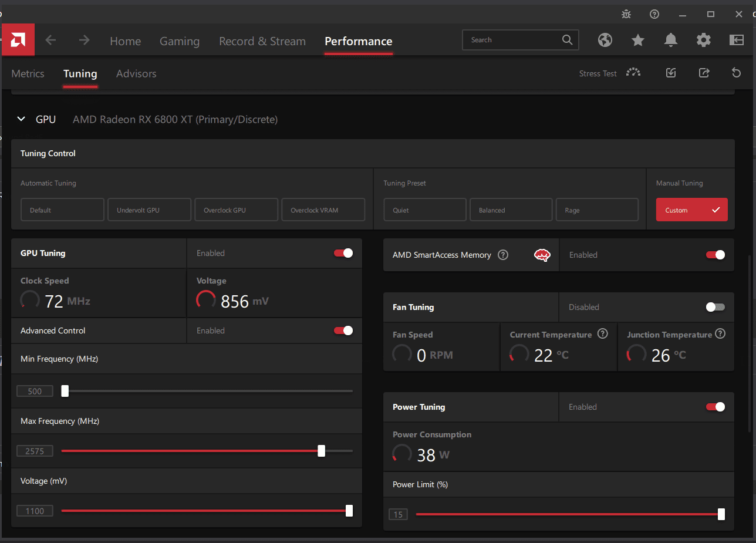The image size is (756, 543).
Task: Select Undervolt GPU tuning
Action: 149,210
